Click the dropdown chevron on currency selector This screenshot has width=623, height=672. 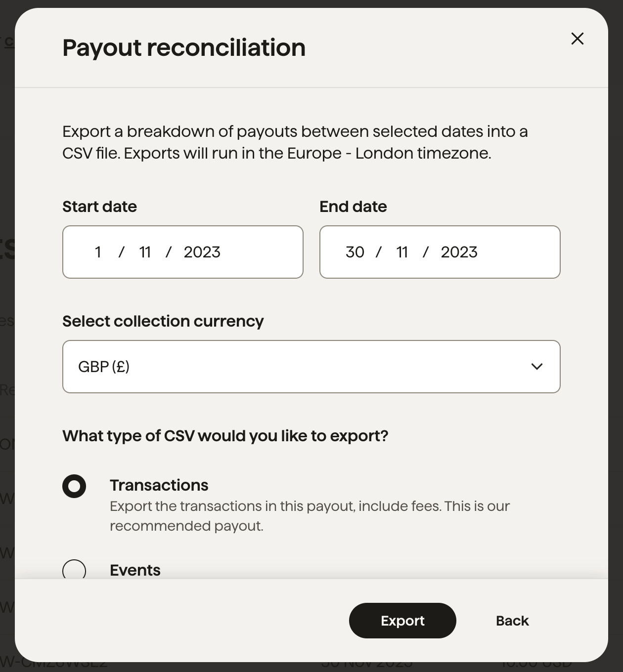point(537,367)
